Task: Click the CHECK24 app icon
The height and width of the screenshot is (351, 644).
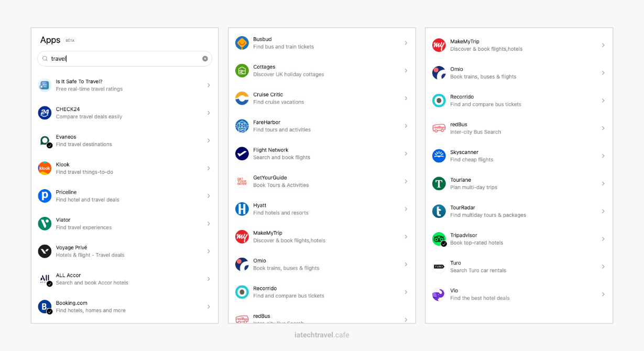Action: pos(45,113)
